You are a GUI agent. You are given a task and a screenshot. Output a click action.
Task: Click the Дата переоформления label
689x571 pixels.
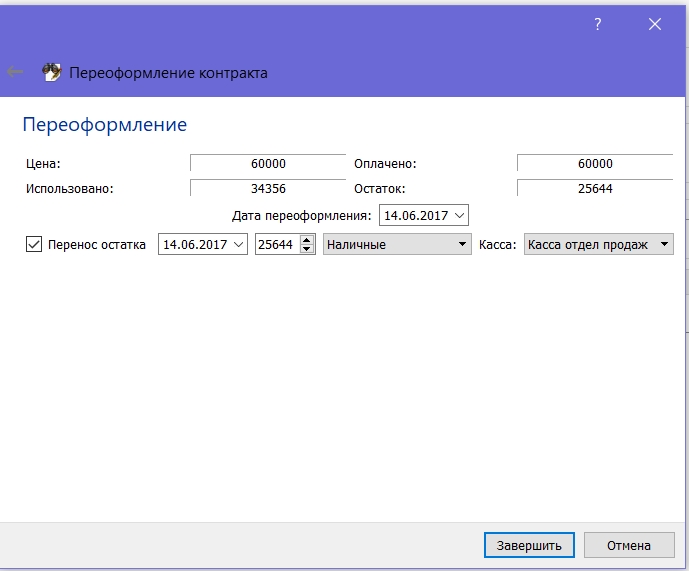[301, 215]
